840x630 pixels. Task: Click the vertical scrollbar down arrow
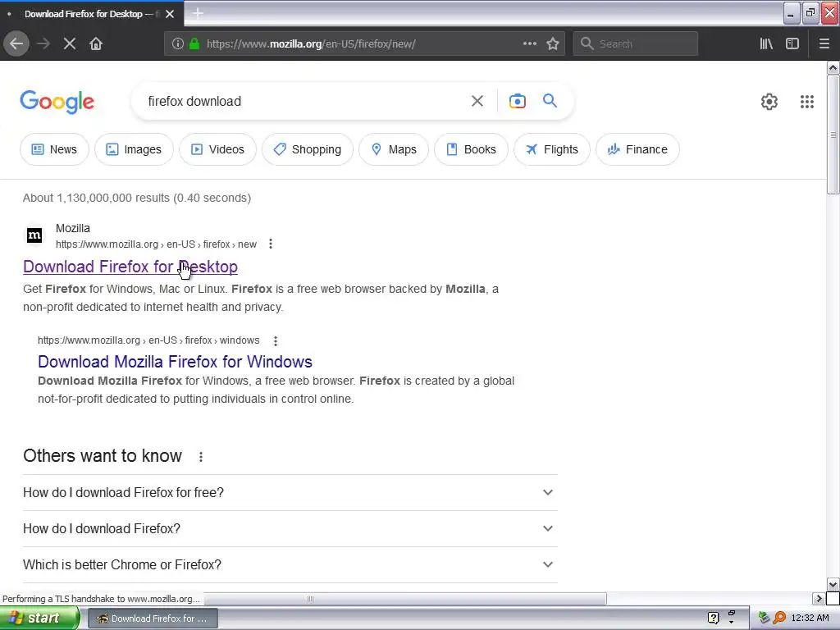pyautogui.click(x=833, y=584)
